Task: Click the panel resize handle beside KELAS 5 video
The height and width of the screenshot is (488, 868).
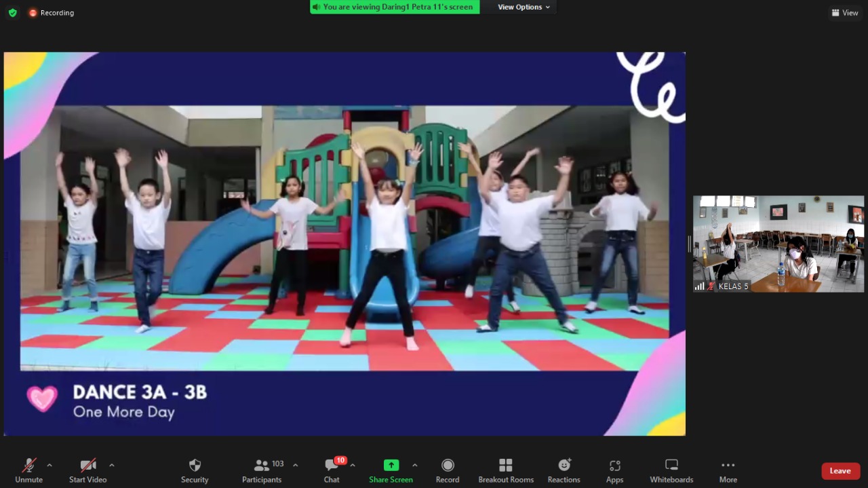Action: tap(689, 244)
